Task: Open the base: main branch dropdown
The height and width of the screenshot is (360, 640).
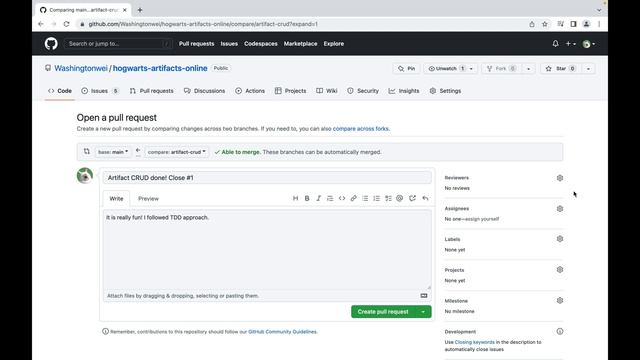Action: pos(113,152)
